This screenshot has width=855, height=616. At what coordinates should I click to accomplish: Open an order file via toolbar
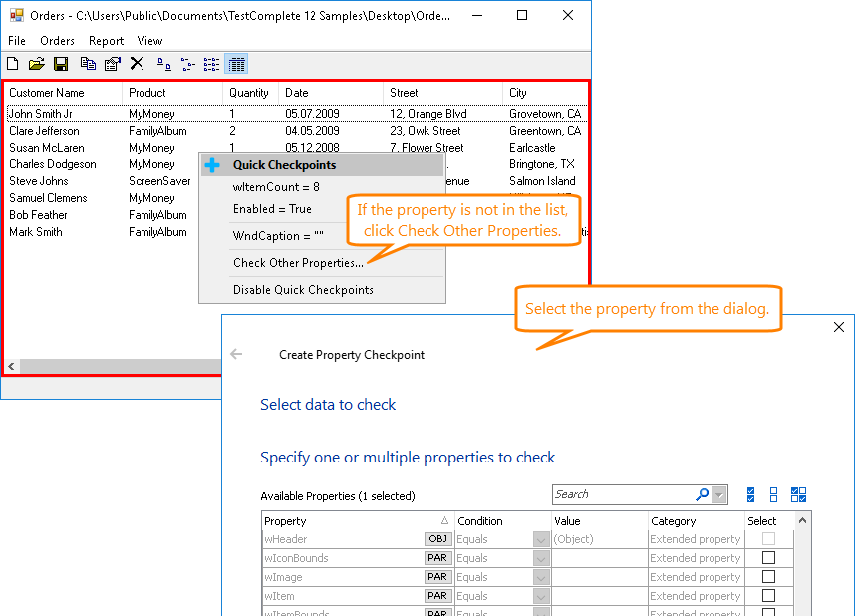(x=37, y=64)
